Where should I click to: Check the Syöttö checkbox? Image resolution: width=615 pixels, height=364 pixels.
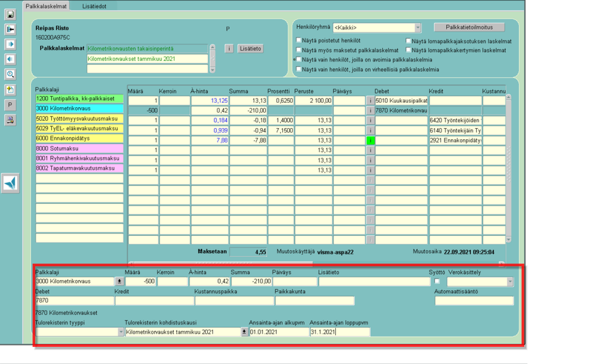pyautogui.click(x=437, y=281)
